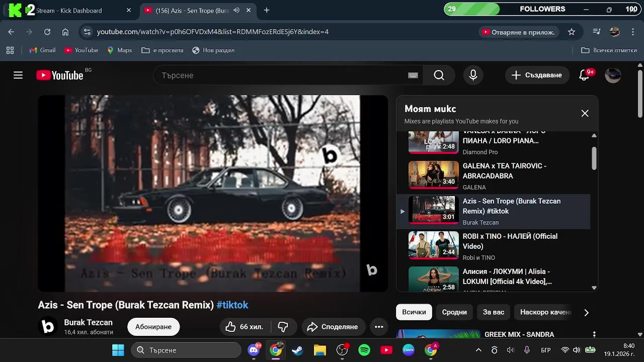Open the Burak Tezcan channel name
The image size is (644, 362).
[x=88, y=322]
